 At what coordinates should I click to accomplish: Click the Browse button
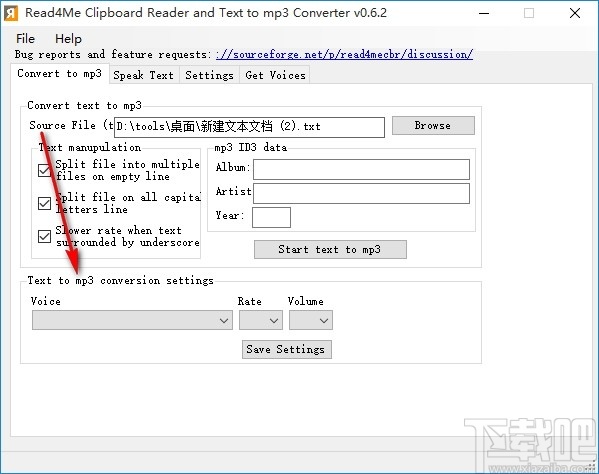[x=433, y=125]
